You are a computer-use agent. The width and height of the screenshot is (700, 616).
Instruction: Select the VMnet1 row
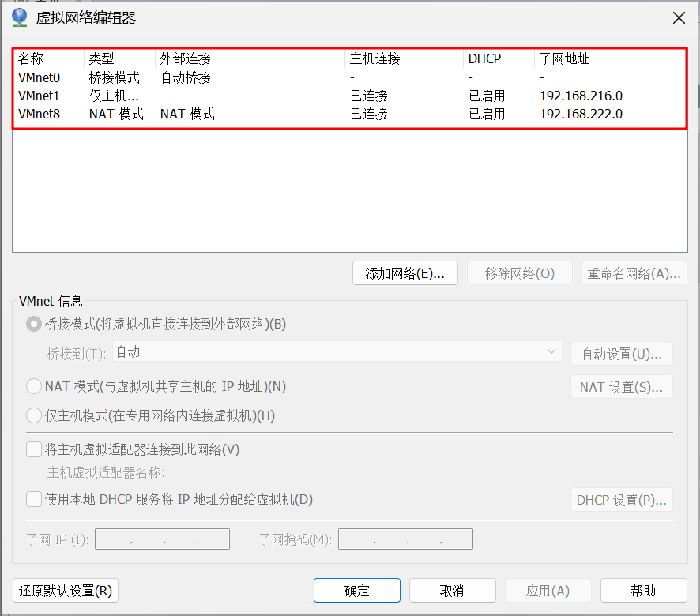pyautogui.click(x=349, y=96)
